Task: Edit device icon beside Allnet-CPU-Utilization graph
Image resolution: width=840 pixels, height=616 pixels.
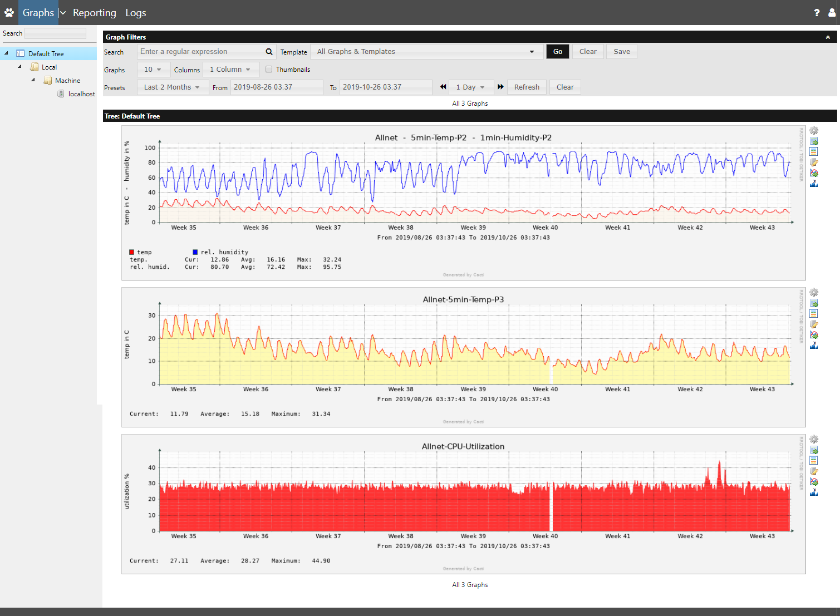Action: [x=814, y=471]
